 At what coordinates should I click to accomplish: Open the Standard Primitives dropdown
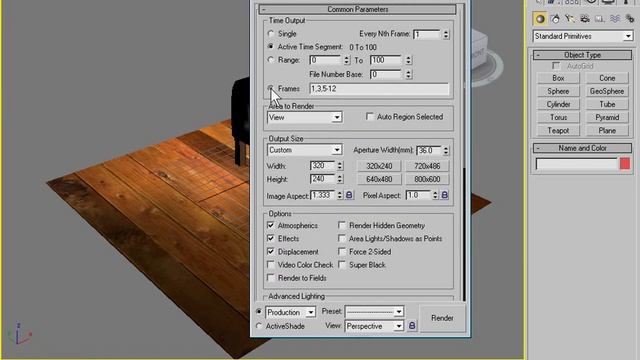583,36
